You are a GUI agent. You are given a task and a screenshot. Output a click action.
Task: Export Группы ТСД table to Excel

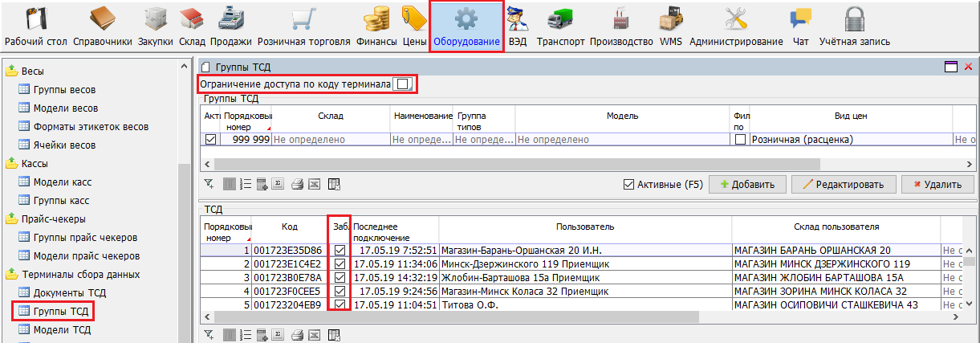tap(314, 184)
